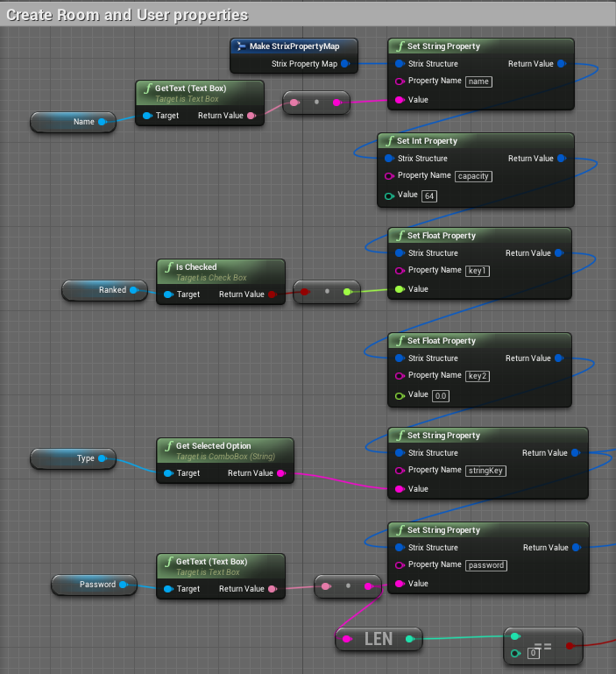Click the equals node red output pin
The height and width of the screenshot is (674, 616).
point(570,646)
